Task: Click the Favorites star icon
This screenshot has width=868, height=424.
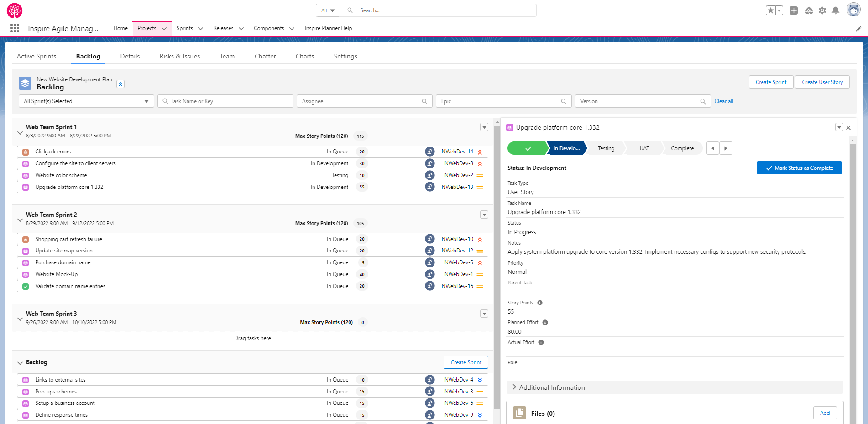Action: pyautogui.click(x=771, y=10)
